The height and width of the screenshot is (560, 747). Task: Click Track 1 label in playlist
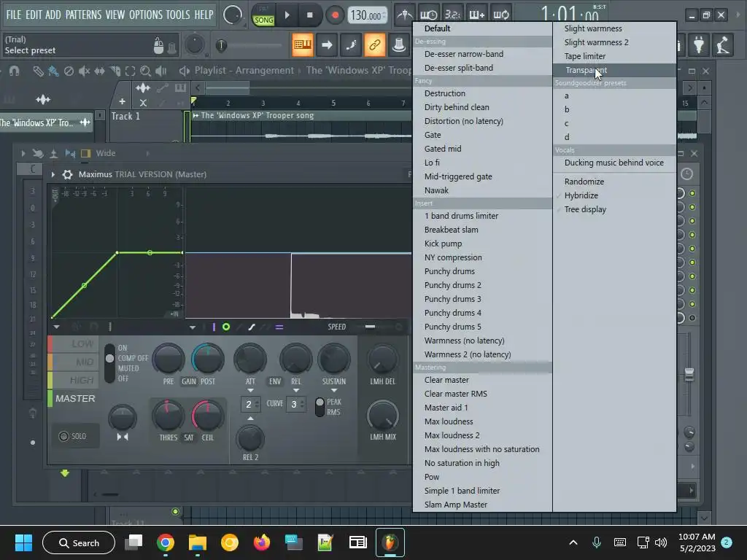pos(125,116)
